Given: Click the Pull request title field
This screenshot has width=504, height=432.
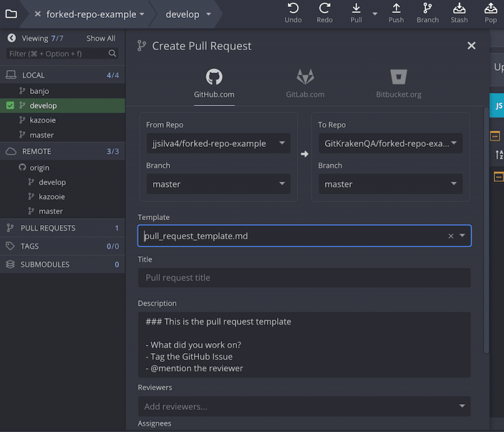Looking at the screenshot, I should 304,277.
